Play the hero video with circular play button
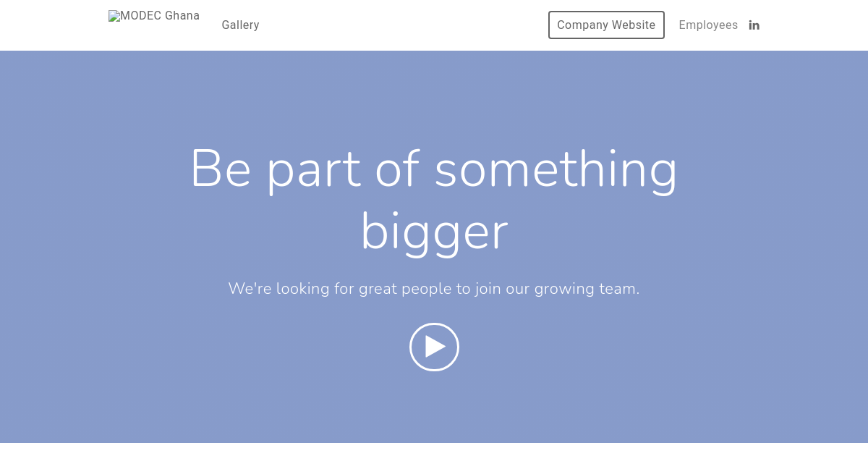The image size is (868, 456). coord(434,347)
